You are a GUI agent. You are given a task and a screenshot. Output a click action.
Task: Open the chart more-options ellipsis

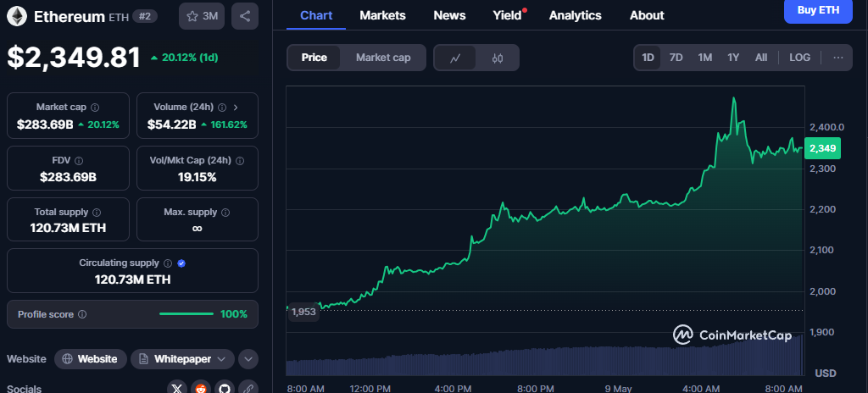[x=838, y=58]
